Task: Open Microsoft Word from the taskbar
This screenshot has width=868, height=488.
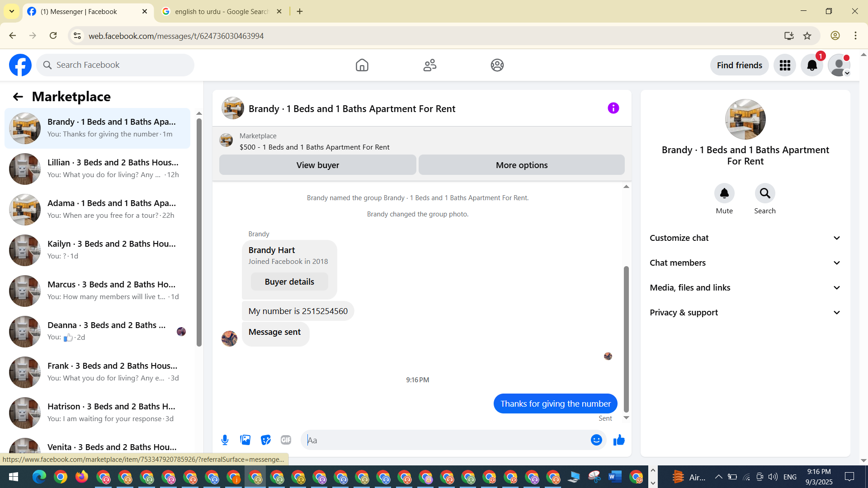Action: click(x=615, y=477)
